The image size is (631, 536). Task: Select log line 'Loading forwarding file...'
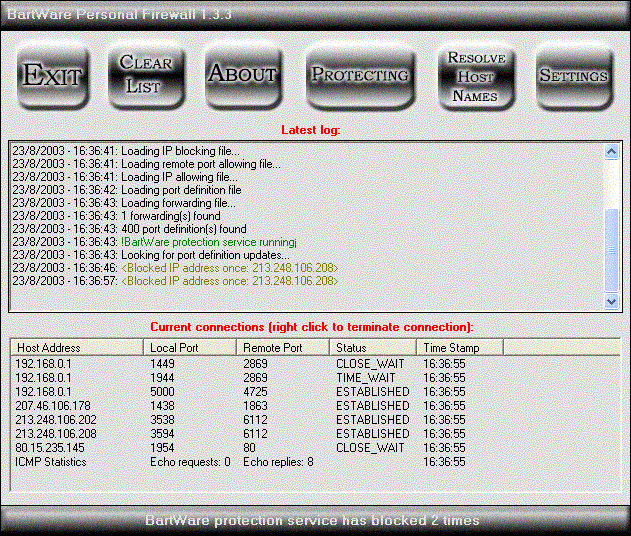click(x=124, y=203)
